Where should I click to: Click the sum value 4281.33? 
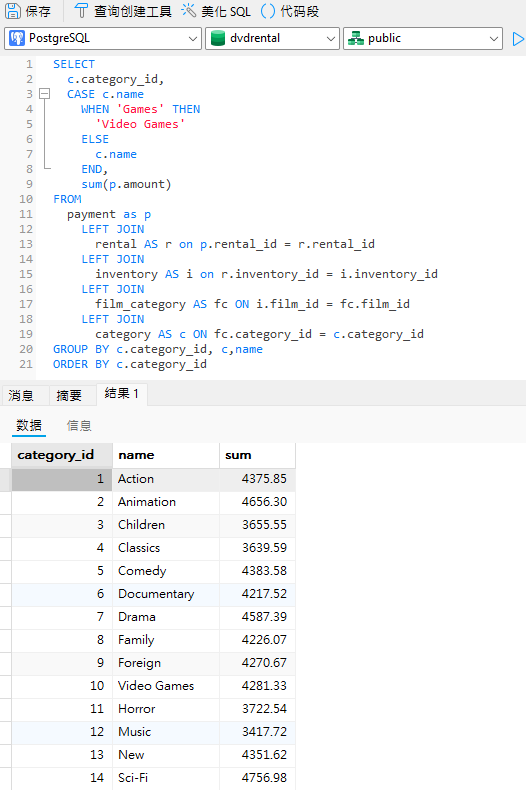tap(257, 686)
